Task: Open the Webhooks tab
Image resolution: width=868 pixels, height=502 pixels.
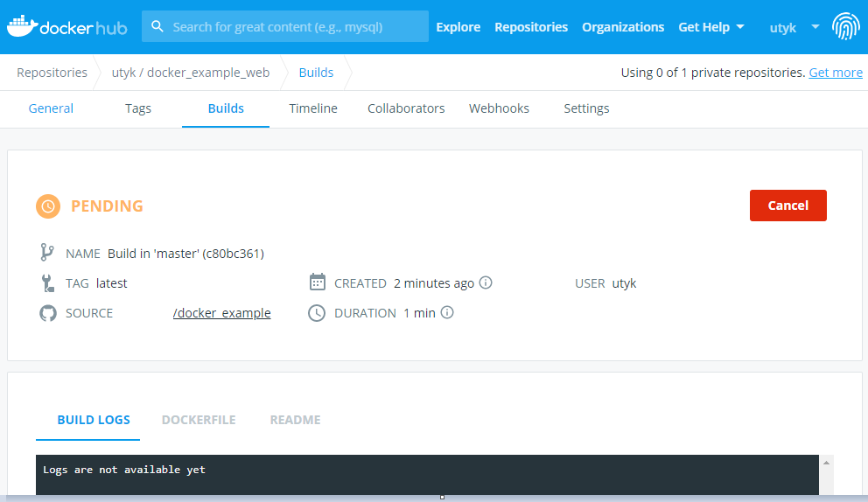Action: (499, 108)
